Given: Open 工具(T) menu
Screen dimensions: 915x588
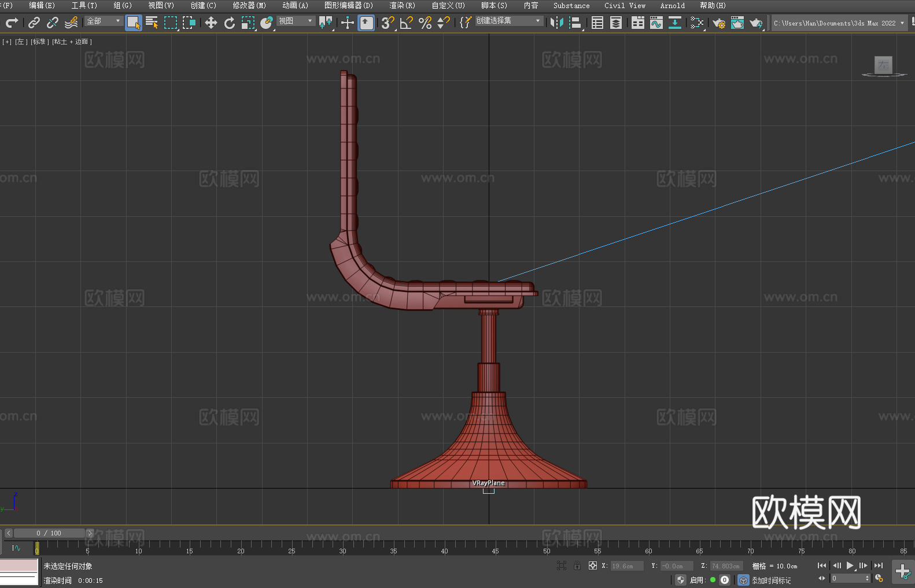Looking at the screenshot, I should click(x=84, y=5).
